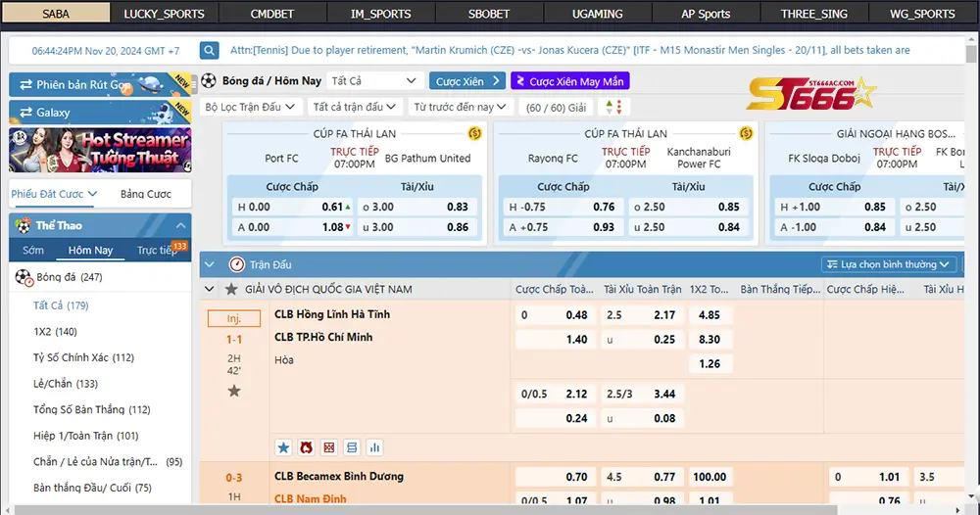980x515 pixels.
Task: Open the statistics bar chart icon
Action: click(x=374, y=447)
